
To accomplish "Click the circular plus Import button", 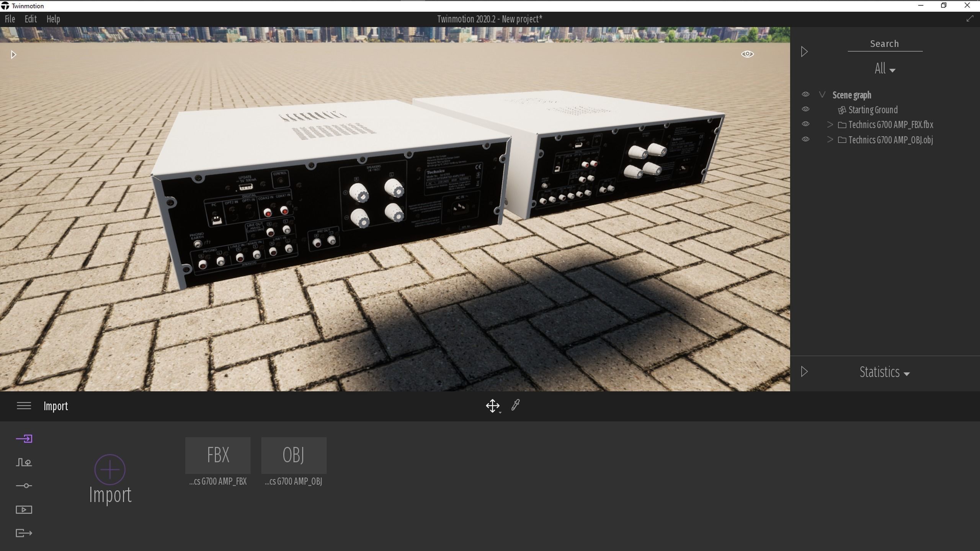I will 110,469.
